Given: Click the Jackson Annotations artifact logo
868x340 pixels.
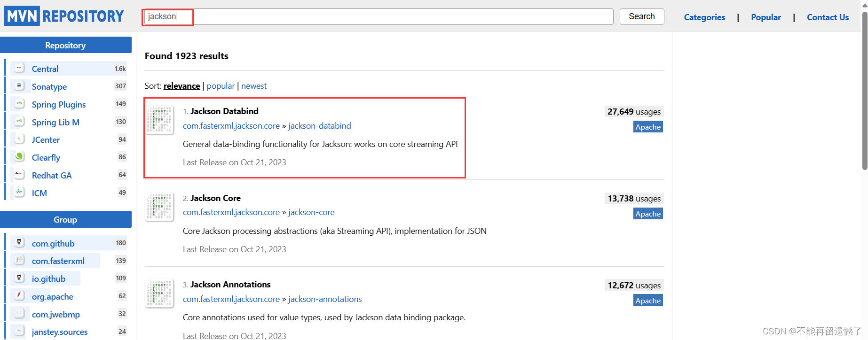Looking at the screenshot, I should click(160, 294).
